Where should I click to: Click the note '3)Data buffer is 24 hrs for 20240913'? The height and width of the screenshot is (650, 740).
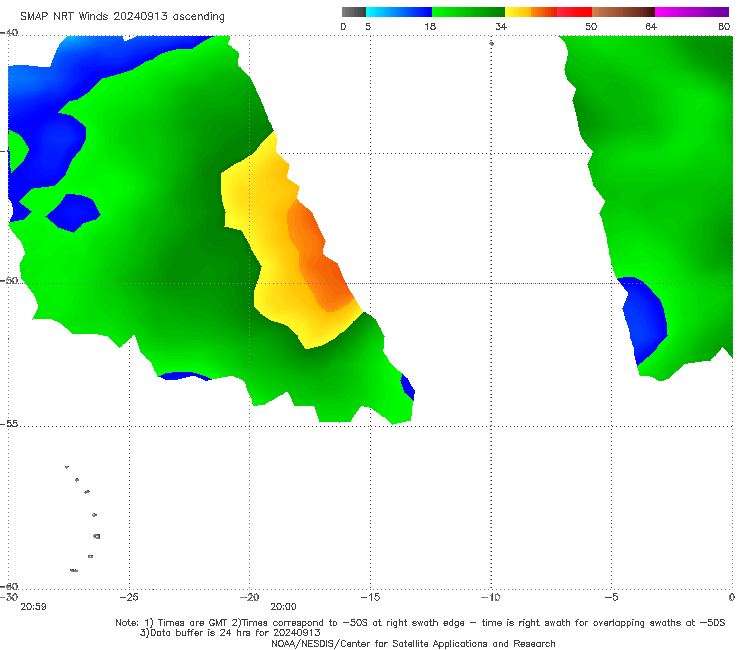pos(230,633)
